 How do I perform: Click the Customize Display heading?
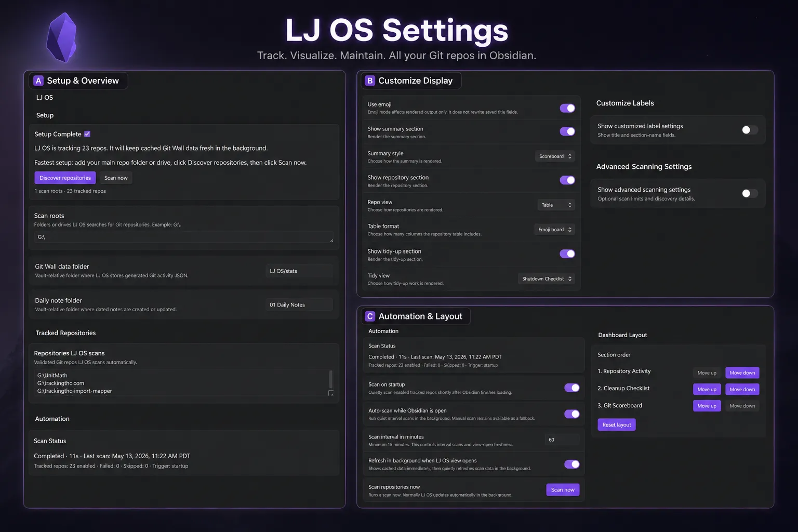click(415, 81)
